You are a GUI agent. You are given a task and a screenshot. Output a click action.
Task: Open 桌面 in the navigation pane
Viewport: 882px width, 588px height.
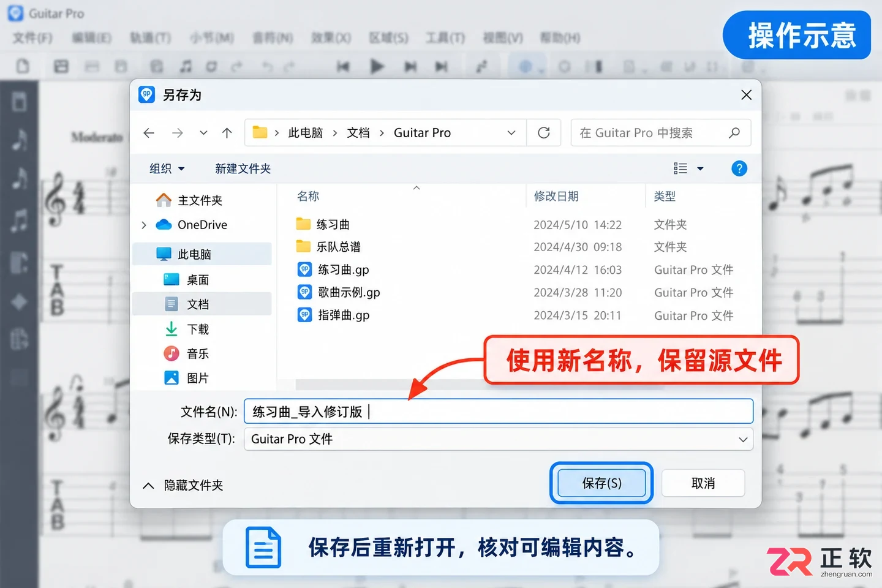186,280
